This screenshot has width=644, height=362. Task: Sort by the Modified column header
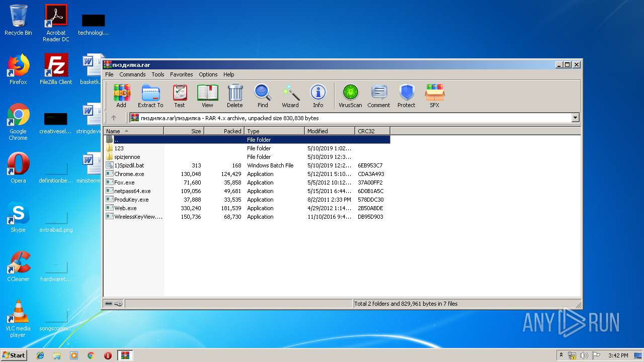coord(330,131)
